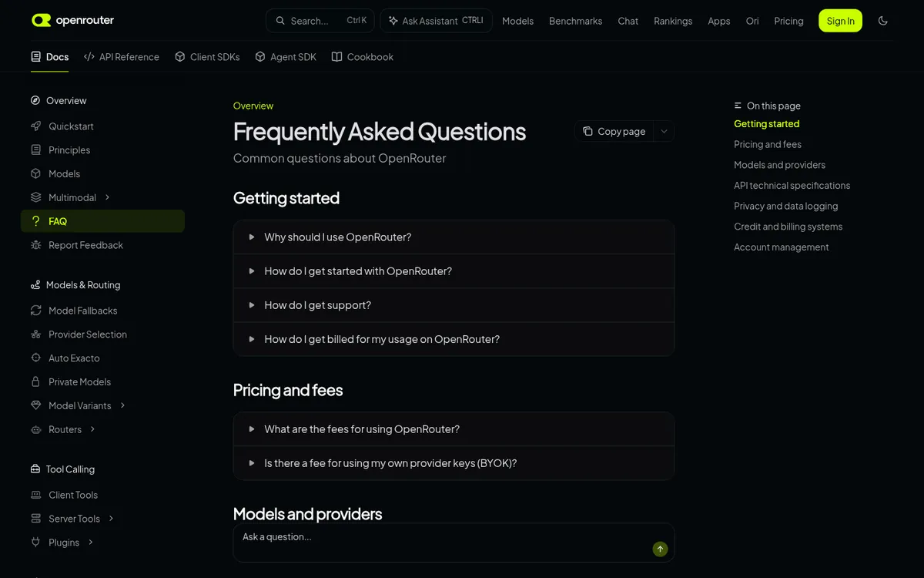This screenshot has width=924, height=578.
Task: Focus the top Search field
Action: click(320, 21)
